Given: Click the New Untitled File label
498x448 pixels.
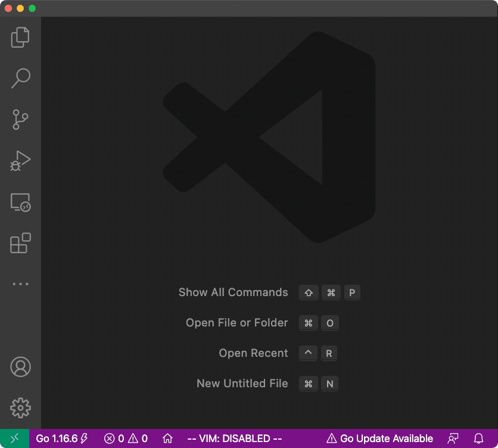Looking at the screenshot, I should 242,384.
